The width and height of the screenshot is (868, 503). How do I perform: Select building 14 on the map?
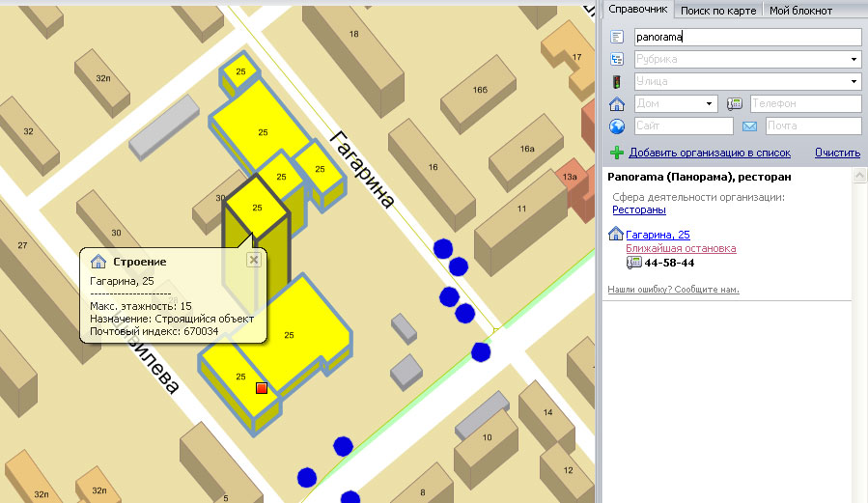tap(547, 412)
